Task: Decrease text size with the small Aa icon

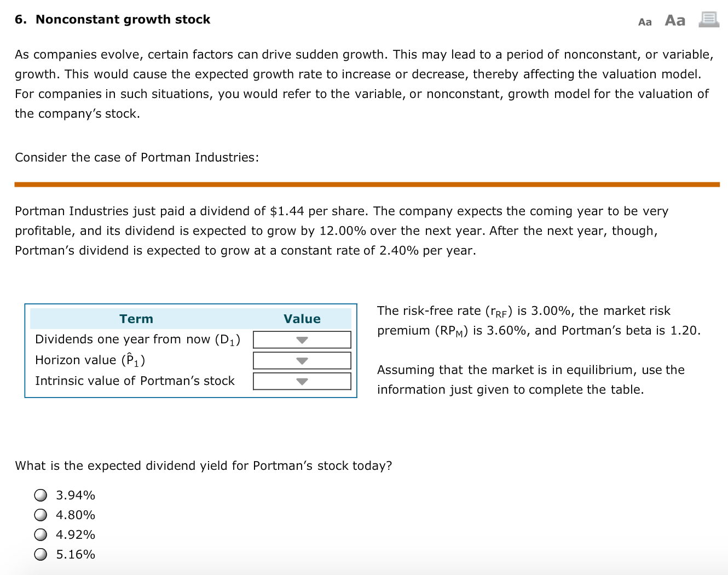Action: (x=645, y=21)
